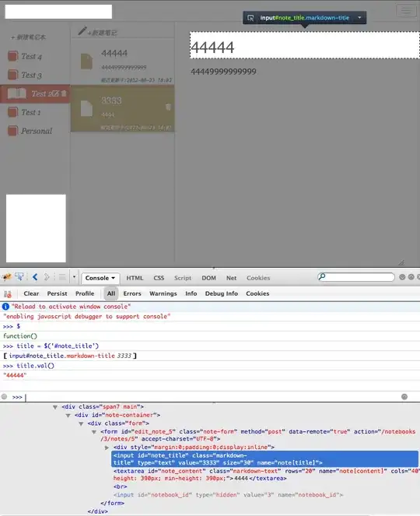Focus the Firebug search field
The height and width of the screenshot is (516, 420).
tap(356, 277)
